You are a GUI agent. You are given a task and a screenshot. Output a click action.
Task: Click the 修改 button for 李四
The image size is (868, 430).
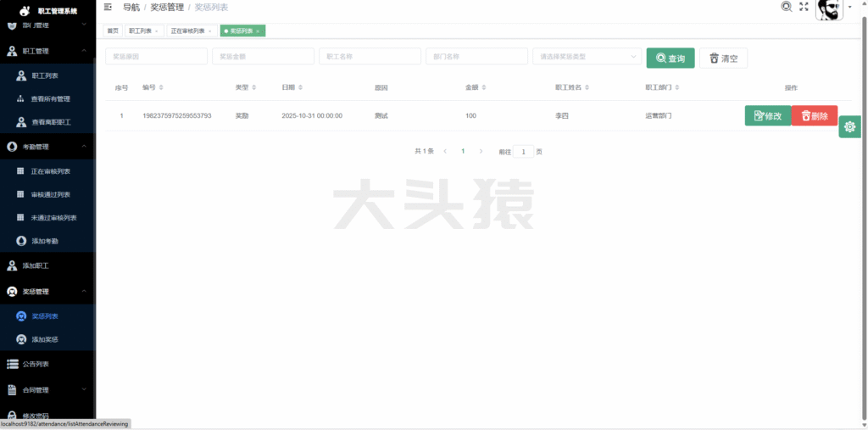pyautogui.click(x=768, y=116)
